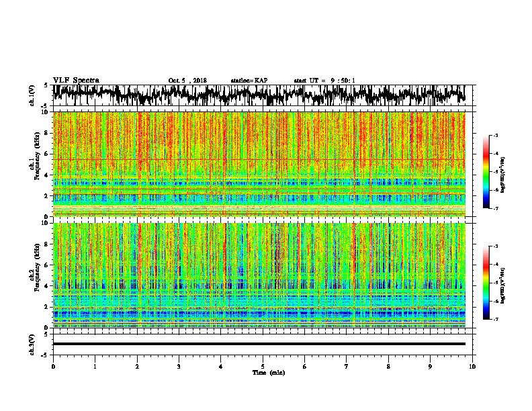Click the "station=KAP" label

249,81
